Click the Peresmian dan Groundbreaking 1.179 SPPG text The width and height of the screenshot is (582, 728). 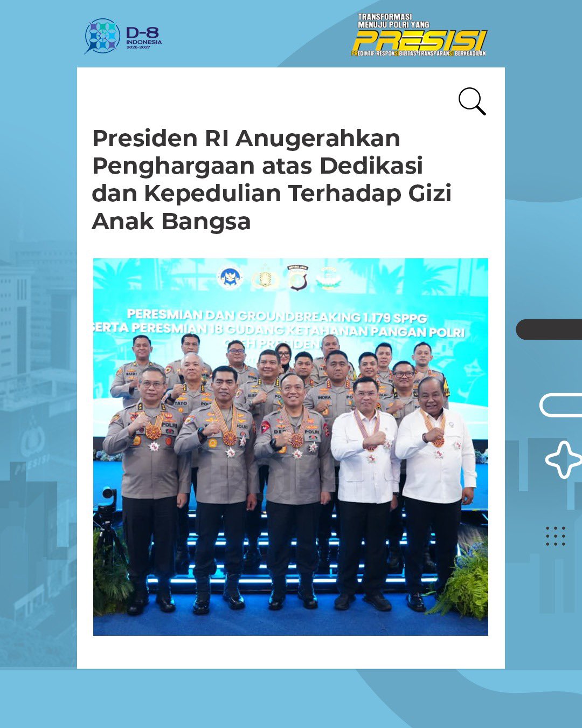coord(277,316)
